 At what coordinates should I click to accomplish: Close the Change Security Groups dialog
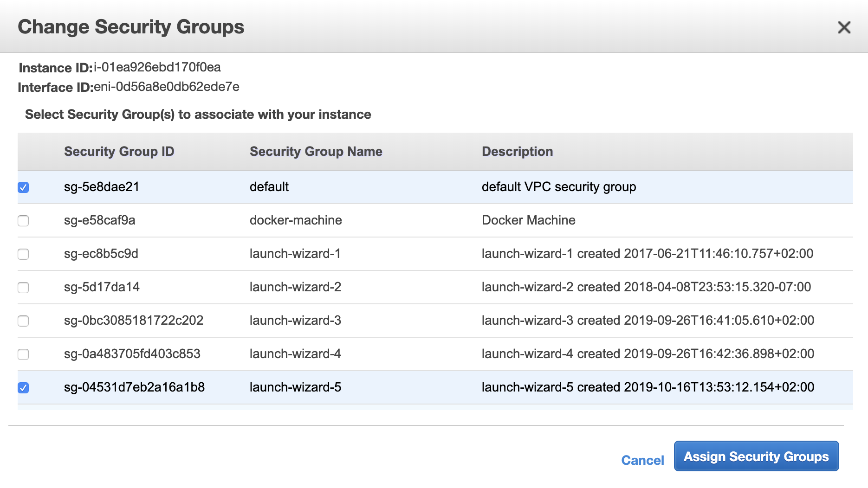point(843,27)
